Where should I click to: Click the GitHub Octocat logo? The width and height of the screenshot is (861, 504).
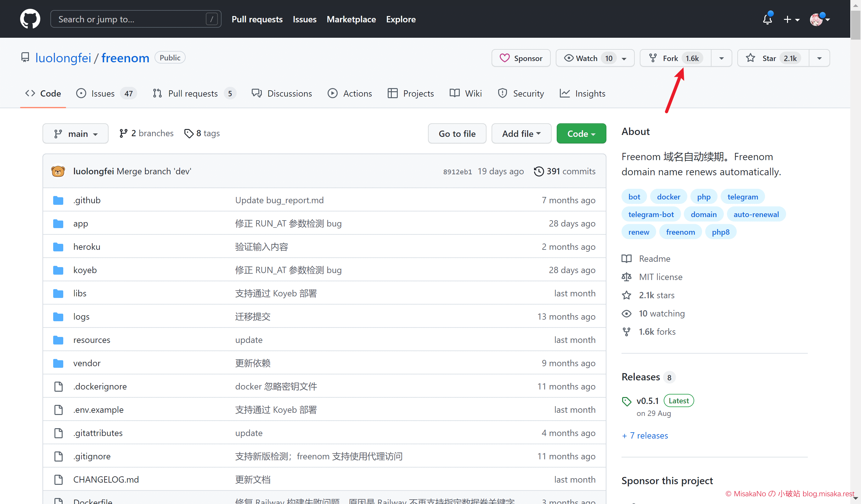tap(30, 19)
